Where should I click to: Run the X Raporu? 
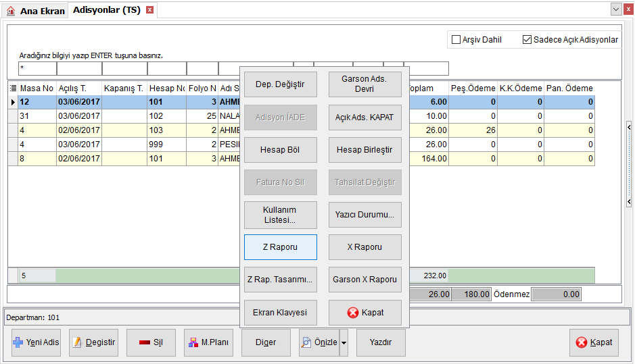[x=365, y=247]
